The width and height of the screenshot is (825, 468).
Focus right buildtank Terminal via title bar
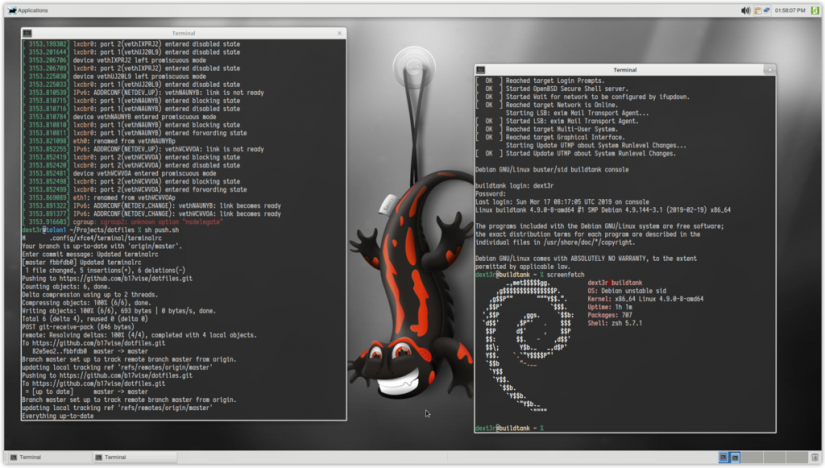(x=625, y=69)
